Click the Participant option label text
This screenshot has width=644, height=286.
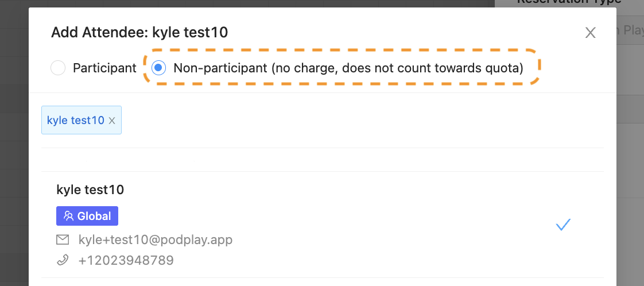104,68
